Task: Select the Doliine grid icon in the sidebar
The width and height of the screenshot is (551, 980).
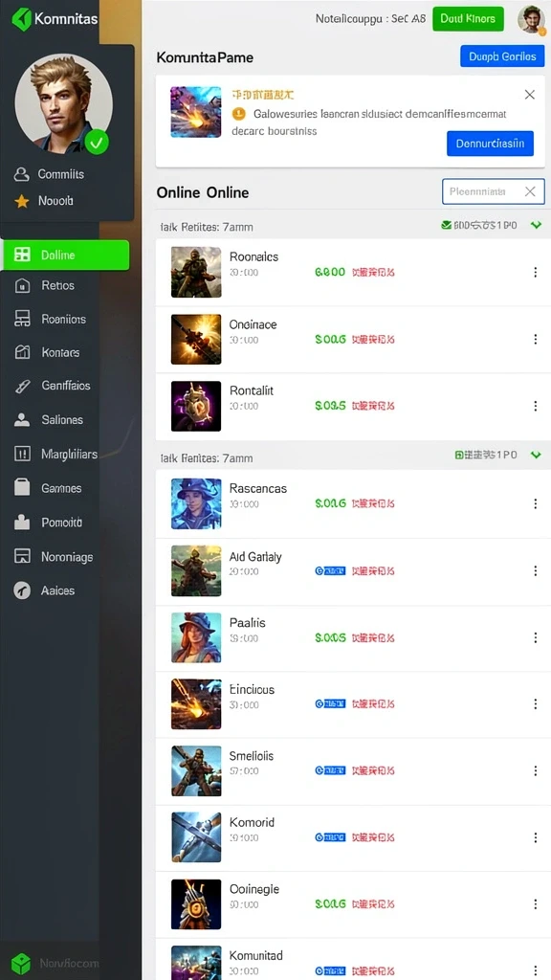Action: tap(22, 255)
